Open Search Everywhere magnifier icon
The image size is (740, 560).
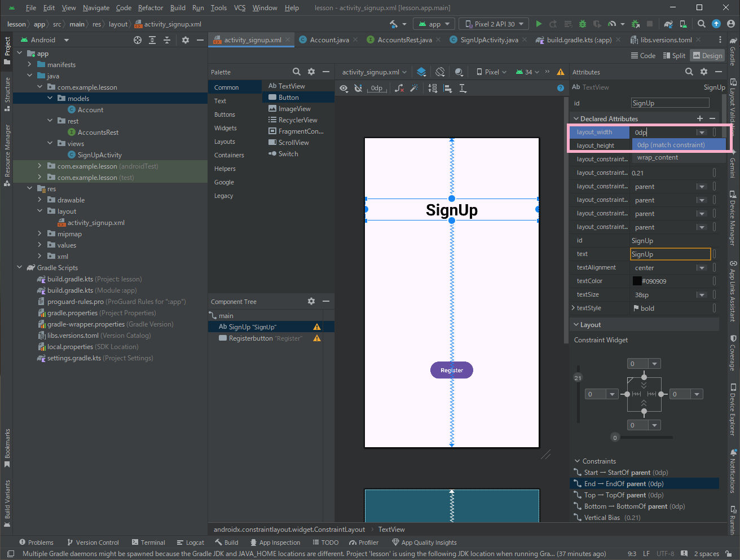click(702, 24)
